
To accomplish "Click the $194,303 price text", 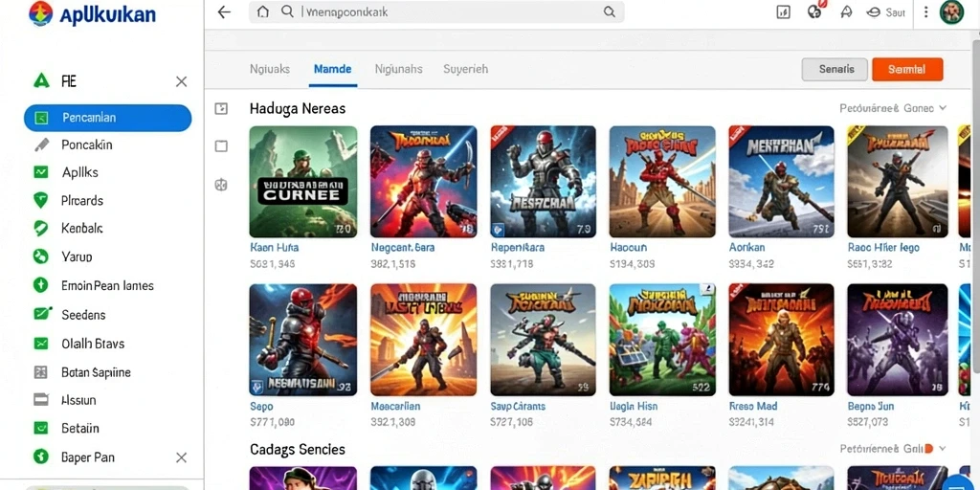I will click(633, 264).
